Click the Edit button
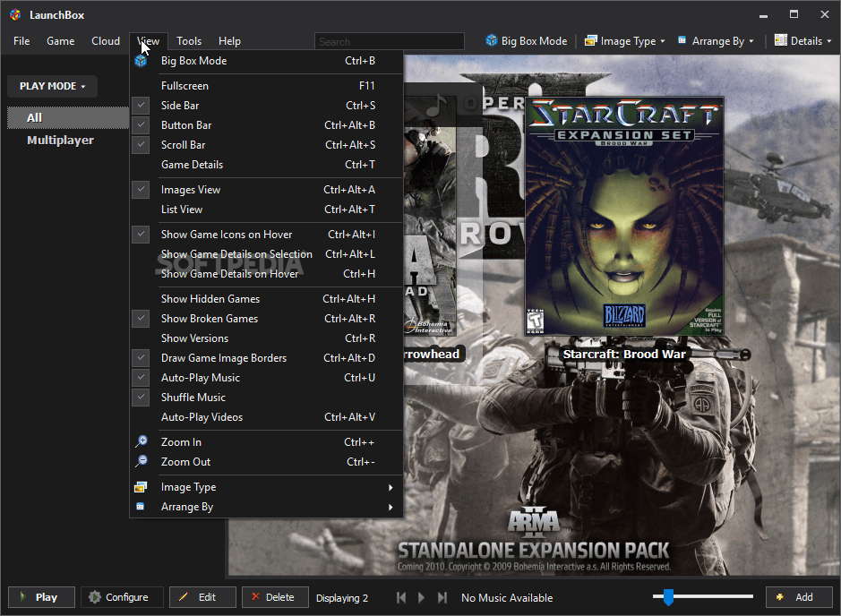The image size is (841, 616). (202, 597)
